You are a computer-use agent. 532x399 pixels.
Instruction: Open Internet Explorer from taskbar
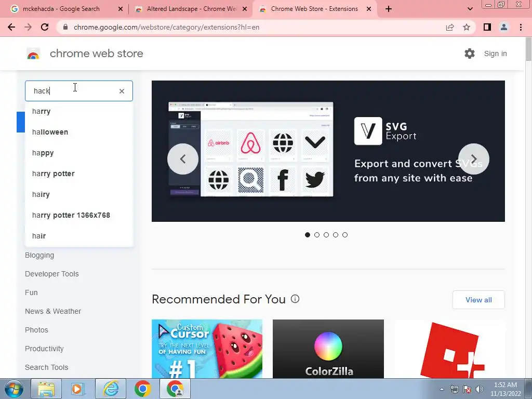111,389
